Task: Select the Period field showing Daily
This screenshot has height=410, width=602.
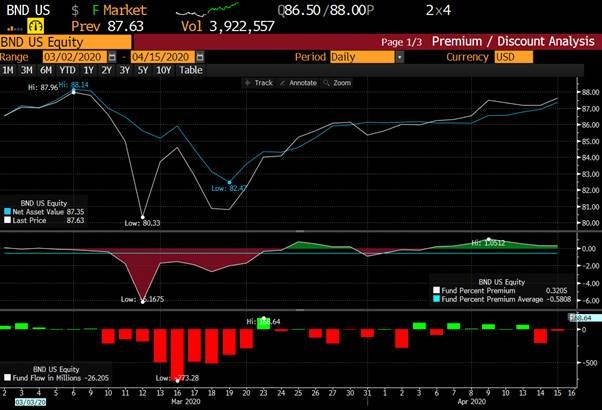Action: coord(362,57)
